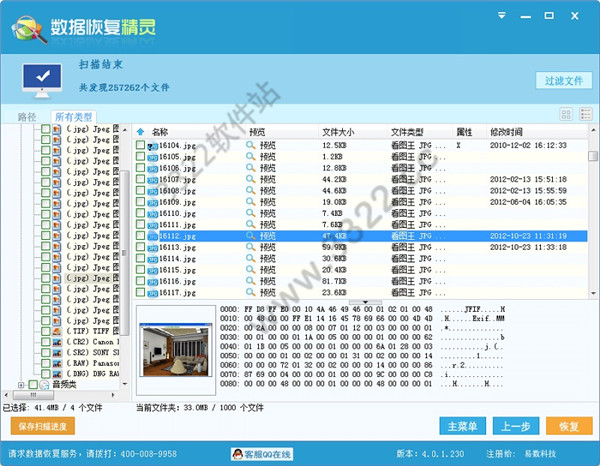Switch to the 路径 tab

pyautogui.click(x=27, y=117)
